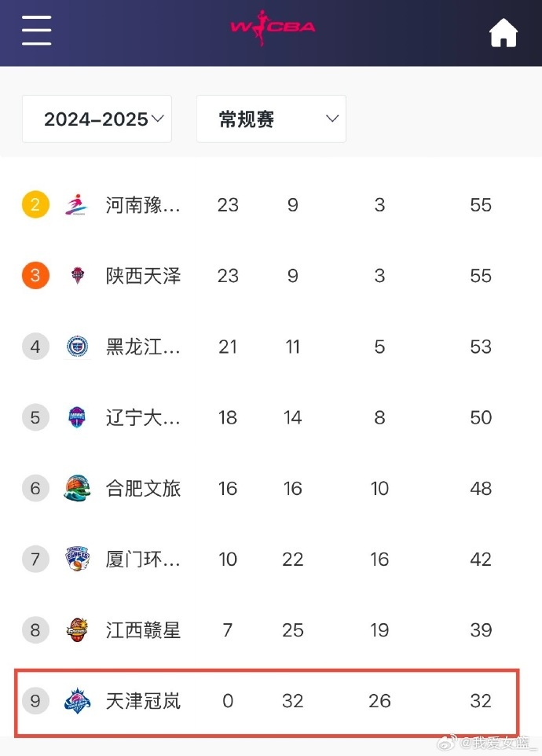542x756 pixels.
Task: Click the highlighted 天津冠岚 row
Action: coord(271,700)
